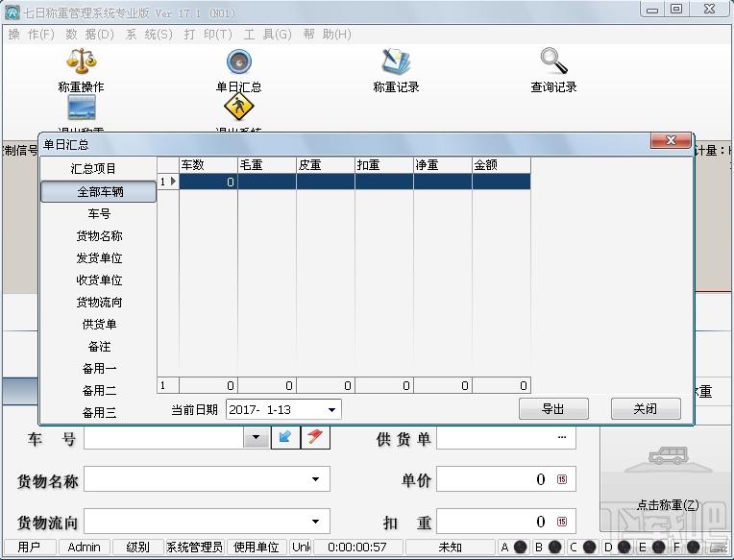Screen dimensions: 734x560
Task: Close the 单日汇总 dialog with red X
Action: [671, 140]
